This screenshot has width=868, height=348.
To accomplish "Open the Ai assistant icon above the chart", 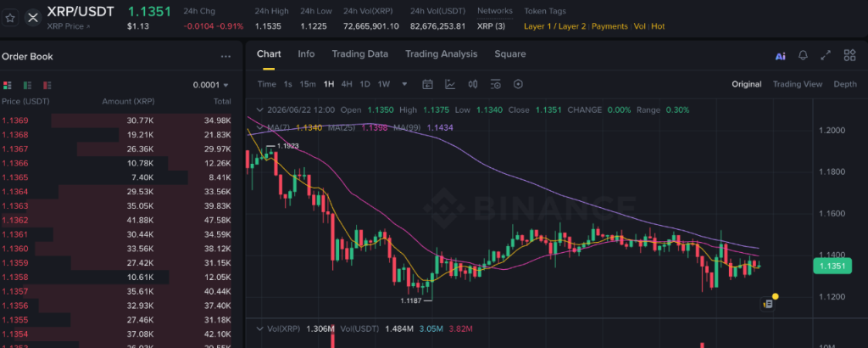I will [780, 56].
